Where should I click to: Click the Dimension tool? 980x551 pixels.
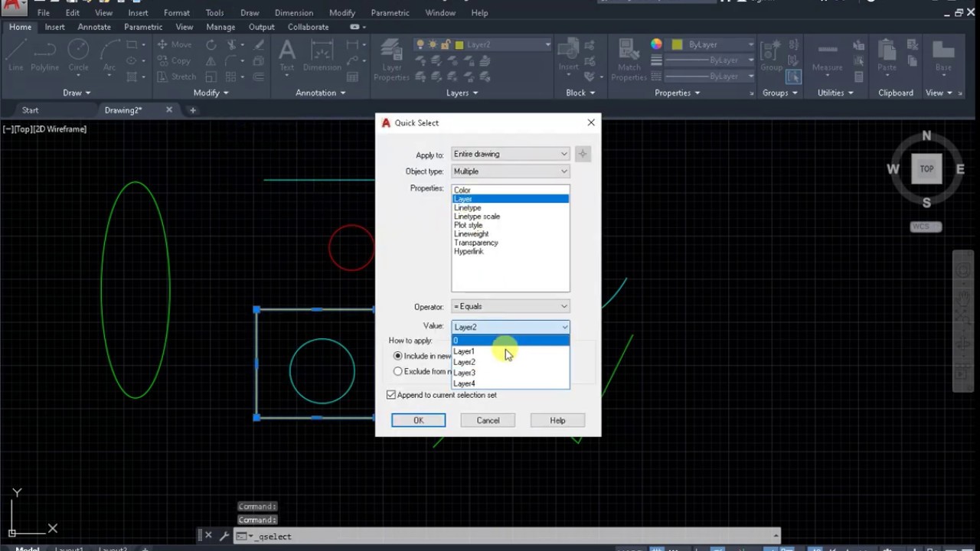coord(322,56)
